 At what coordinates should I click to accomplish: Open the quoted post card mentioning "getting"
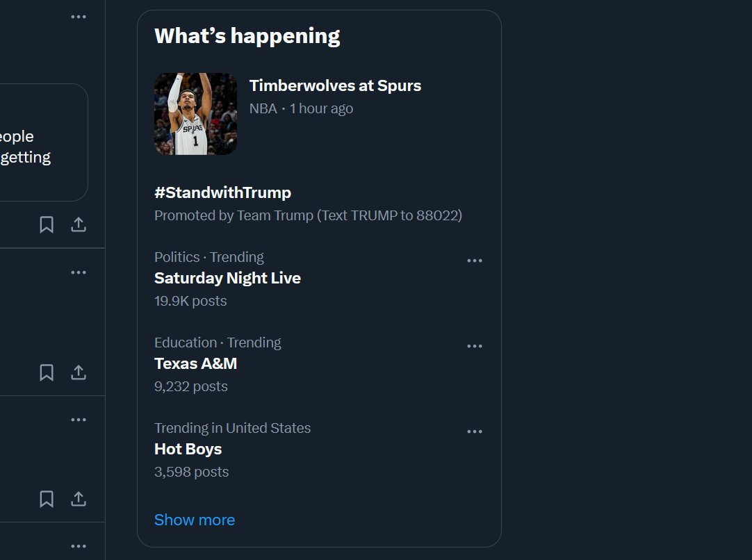click(44, 142)
